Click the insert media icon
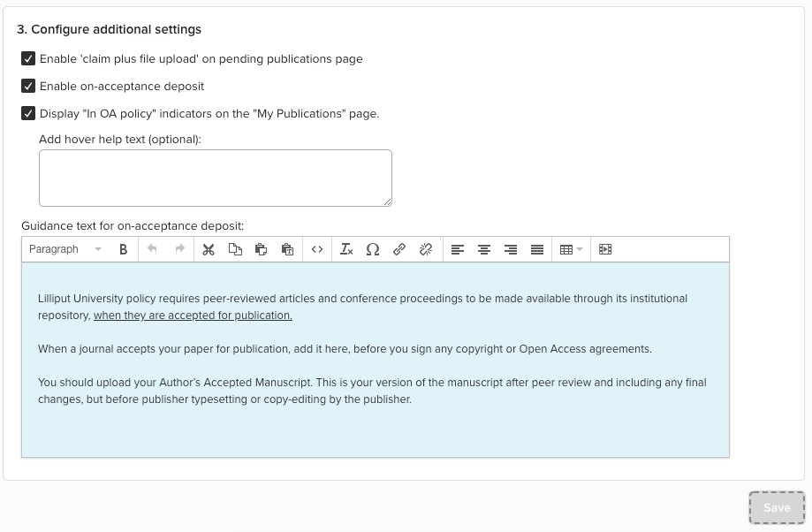This screenshot has width=812, height=532. point(605,249)
